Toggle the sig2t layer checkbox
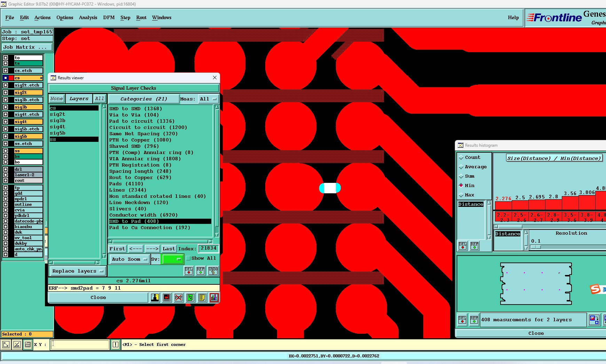Screen dimensions: 606x364 6,92
